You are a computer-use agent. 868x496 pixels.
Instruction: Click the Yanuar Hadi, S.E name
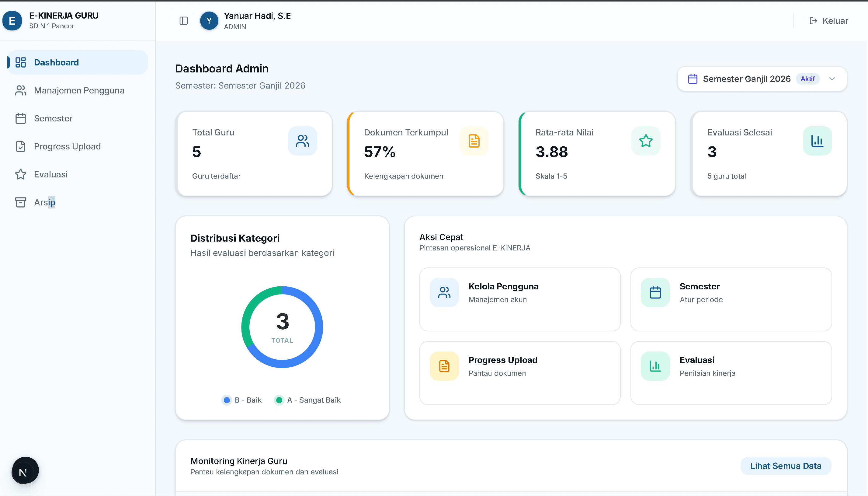point(257,16)
